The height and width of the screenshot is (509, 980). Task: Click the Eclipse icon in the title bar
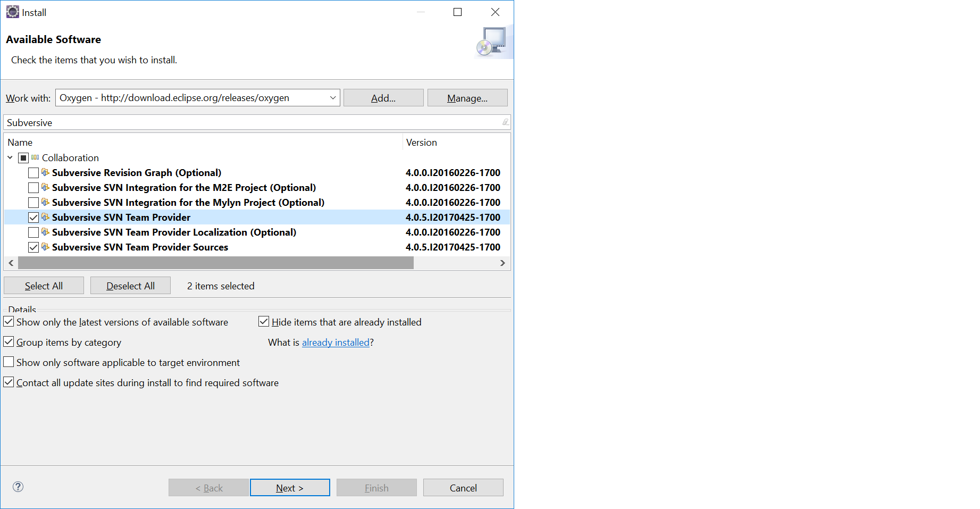(x=12, y=12)
